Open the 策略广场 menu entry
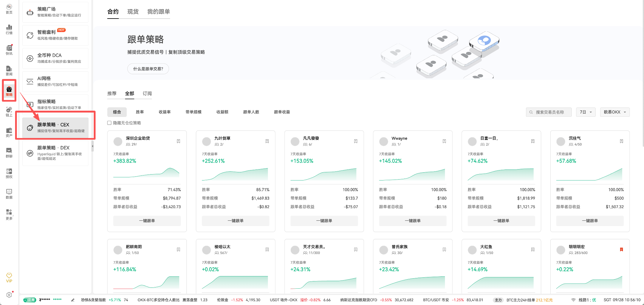The image size is (644, 305). tap(55, 12)
